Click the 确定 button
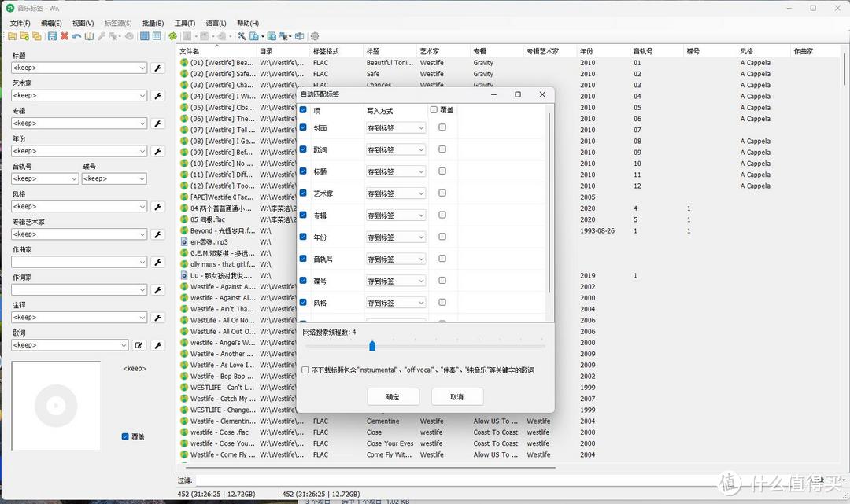 pyautogui.click(x=393, y=397)
